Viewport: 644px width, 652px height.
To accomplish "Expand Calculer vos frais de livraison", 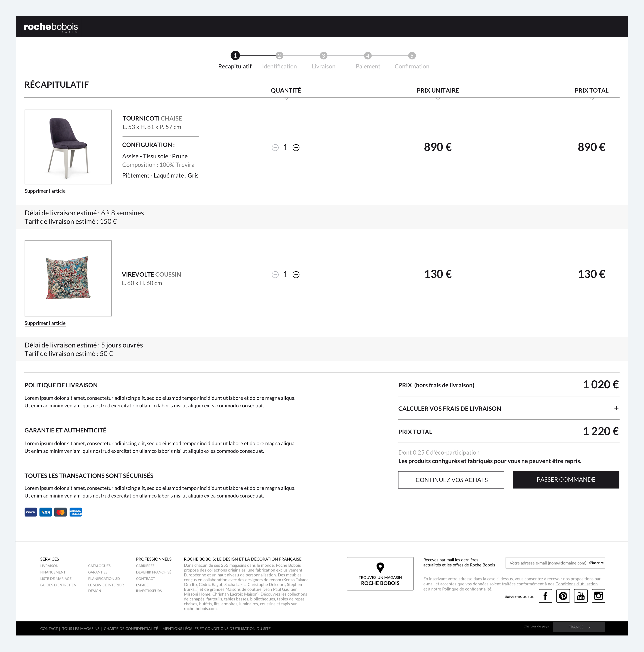I will pos(616,408).
